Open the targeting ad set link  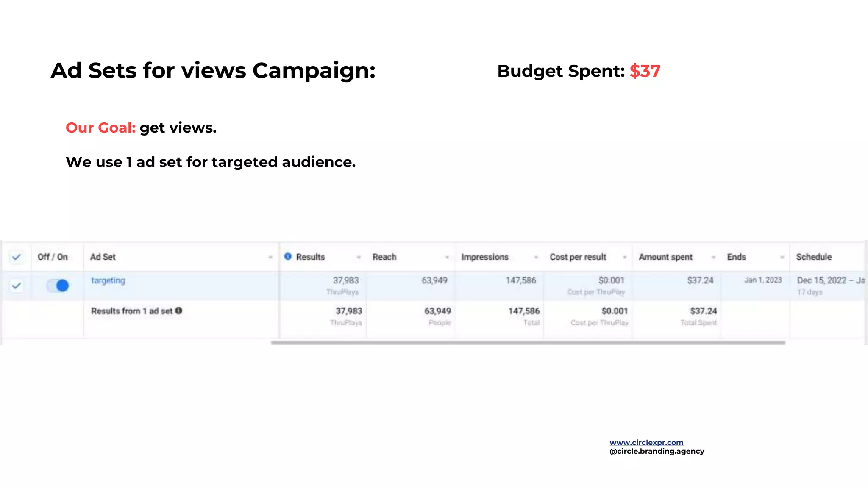click(x=108, y=280)
